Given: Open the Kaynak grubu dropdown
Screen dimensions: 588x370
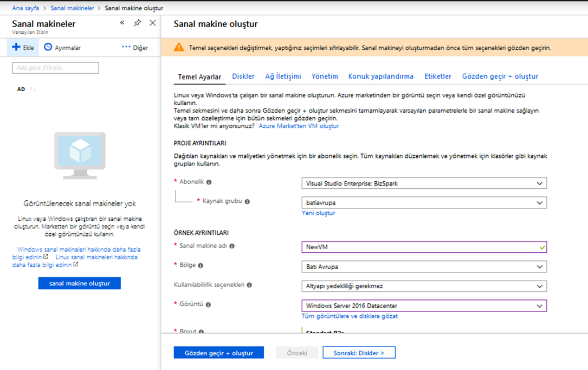Looking at the screenshot, I should (424, 203).
